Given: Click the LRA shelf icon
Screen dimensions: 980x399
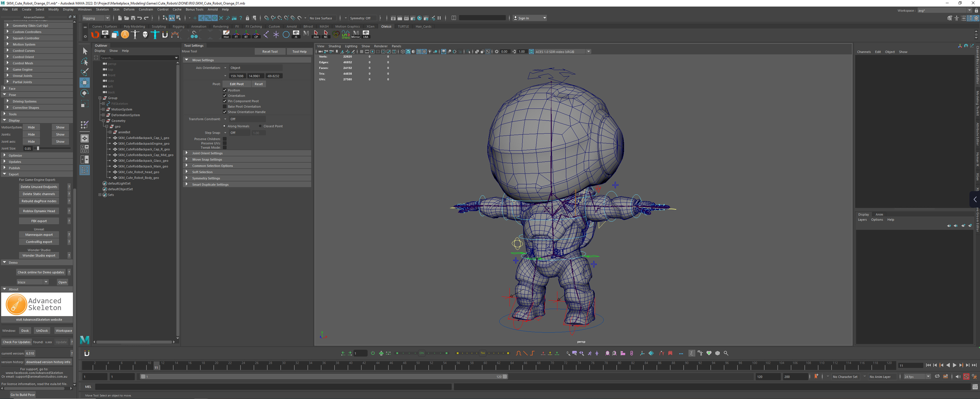Looking at the screenshot, I should click(x=366, y=35).
